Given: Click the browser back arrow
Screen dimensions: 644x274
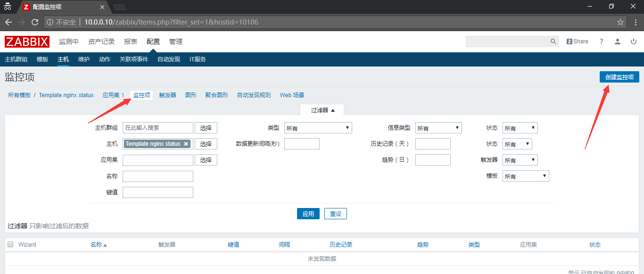Looking at the screenshot, I should 8,22.
